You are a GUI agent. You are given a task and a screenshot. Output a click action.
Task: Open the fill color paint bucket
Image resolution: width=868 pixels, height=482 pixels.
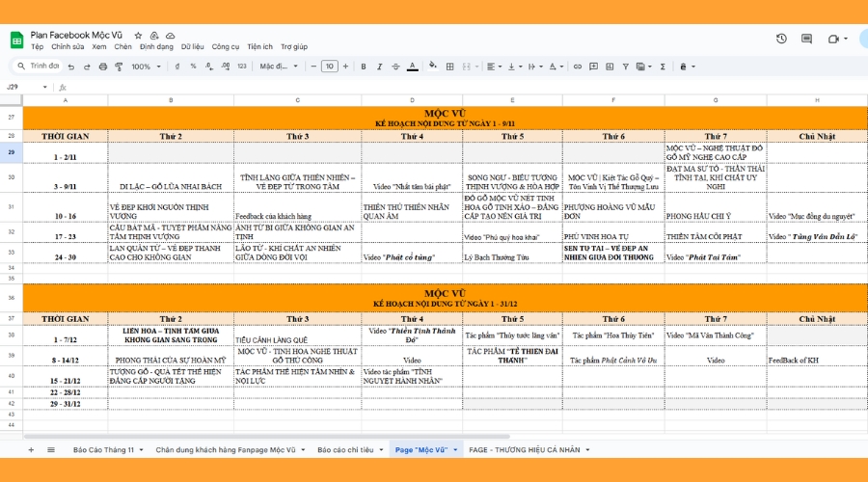click(x=431, y=67)
